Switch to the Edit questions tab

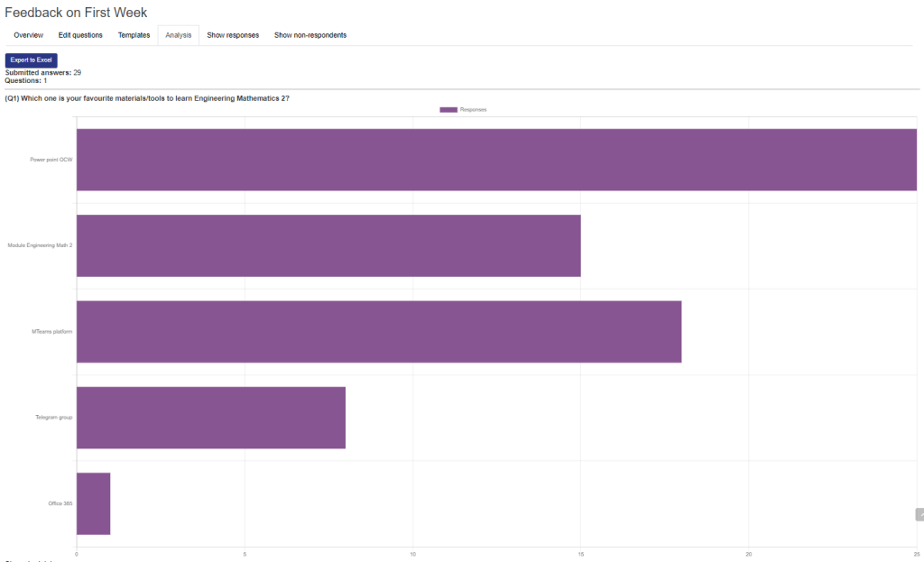[x=80, y=35]
